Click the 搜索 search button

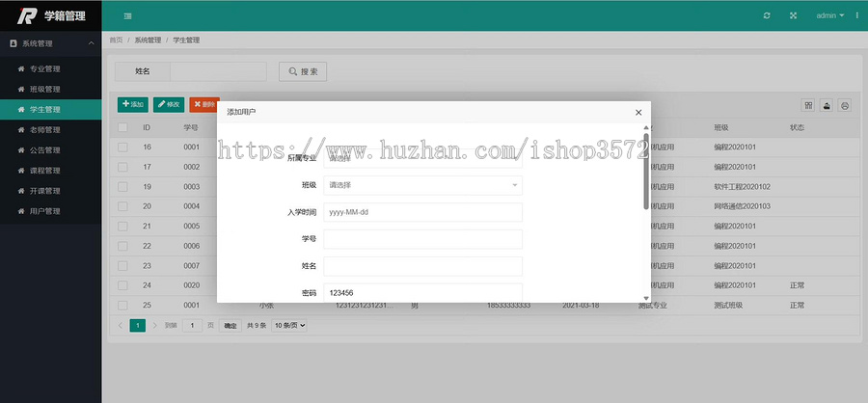[303, 71]
